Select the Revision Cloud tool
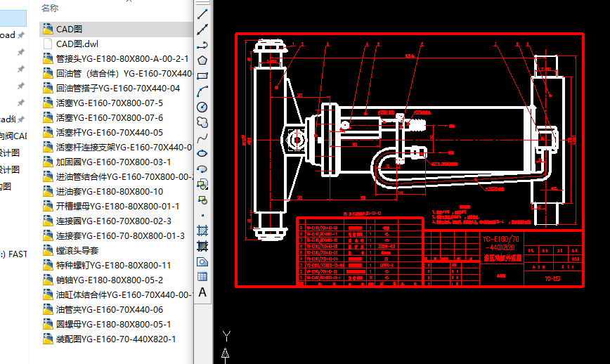Screen dimensions: 610x364 click(202, 122)
